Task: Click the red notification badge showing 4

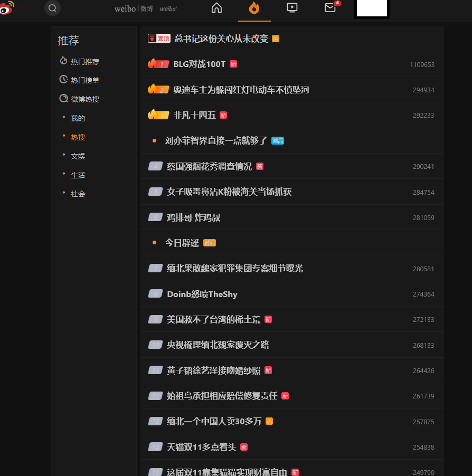Action: [337, 3]
